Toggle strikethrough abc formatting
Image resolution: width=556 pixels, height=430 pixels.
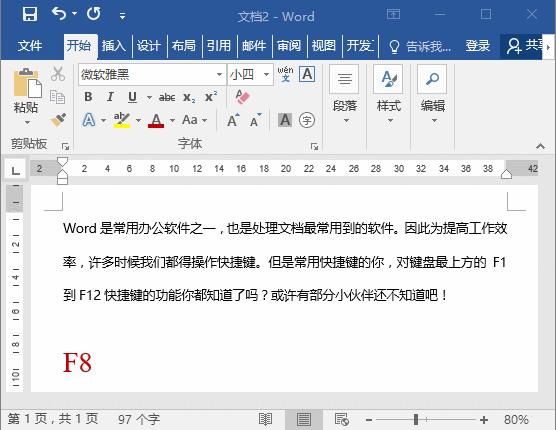point(167,97)
